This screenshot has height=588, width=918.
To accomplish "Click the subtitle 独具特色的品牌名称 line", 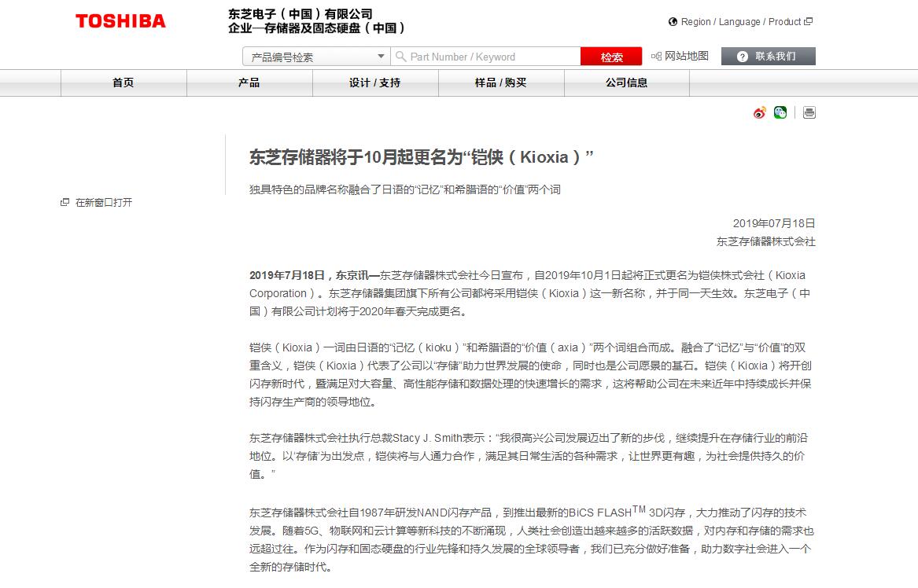I will pyautogui.click(x=405, y=189).
